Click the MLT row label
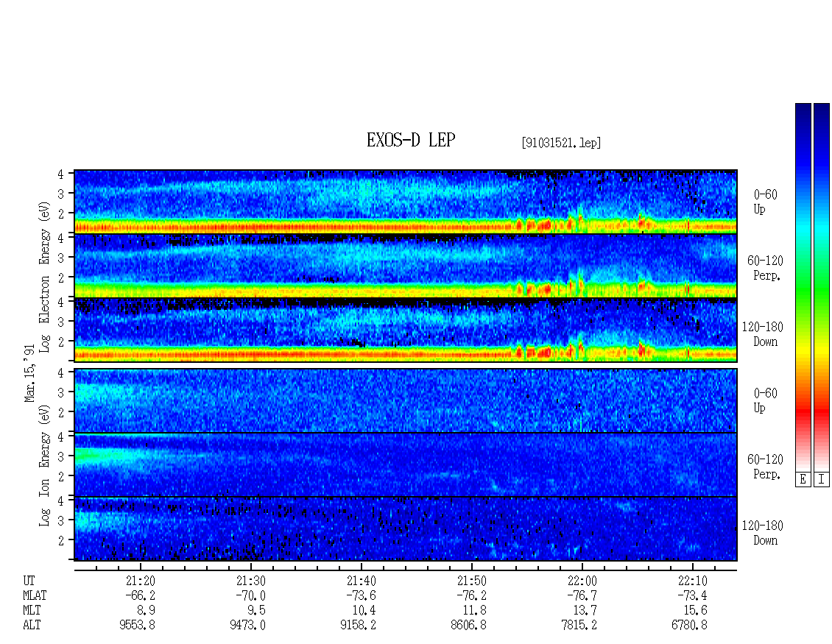 tap(32, 611)
